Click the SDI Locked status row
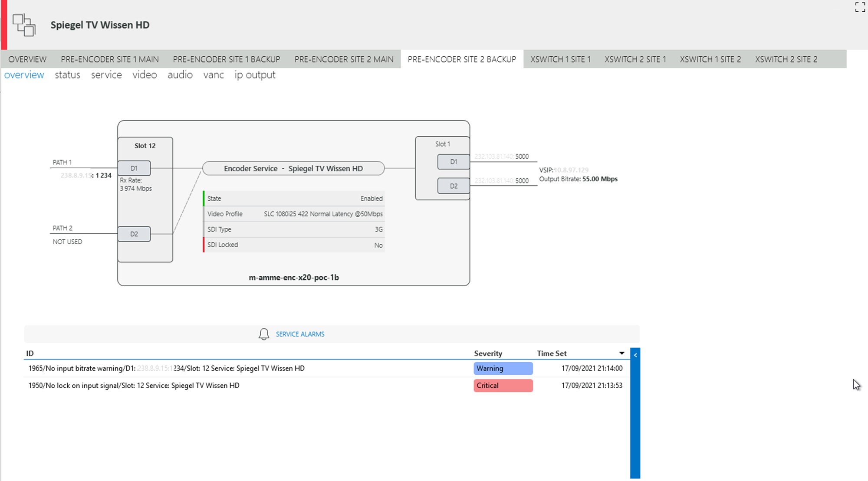This screenshot has width=868, height=481. click(294, 245)
